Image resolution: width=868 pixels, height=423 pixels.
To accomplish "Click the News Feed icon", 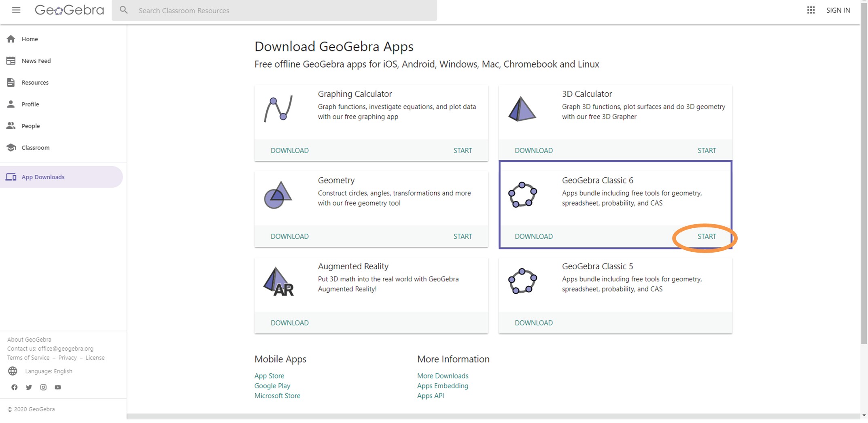I will pyautogui.click(x=11, y=61).
